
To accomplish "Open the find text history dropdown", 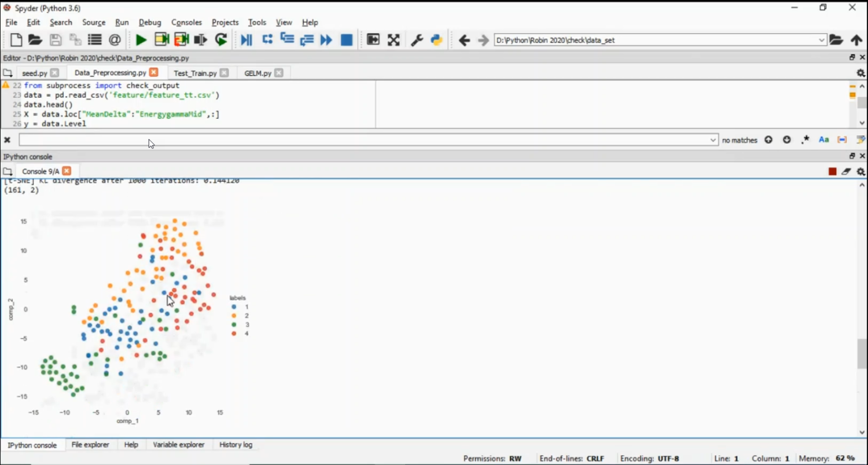I will click(713, 140).
